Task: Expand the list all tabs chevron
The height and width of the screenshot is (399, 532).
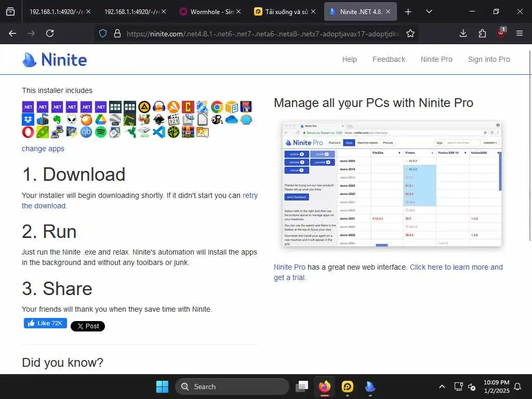Action: pos(429,11)
